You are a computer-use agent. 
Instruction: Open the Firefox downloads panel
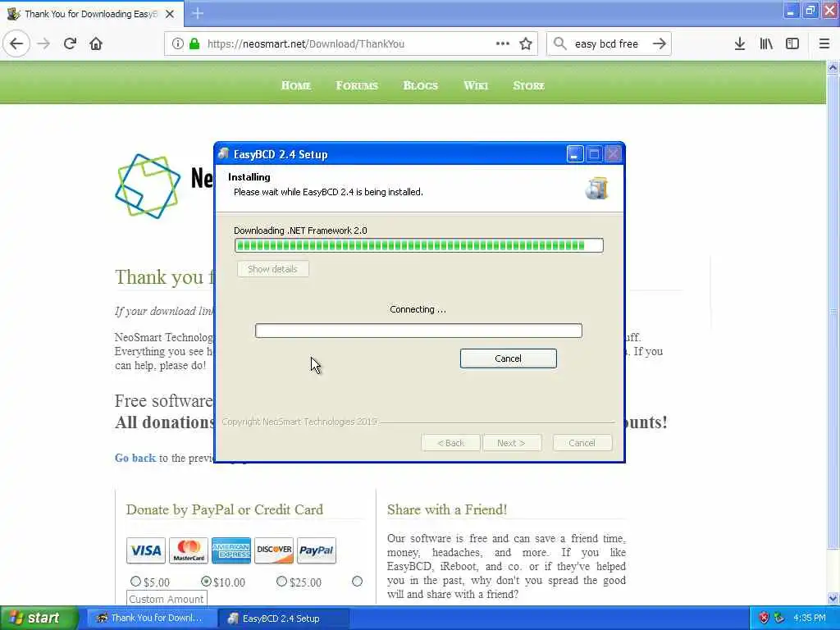pos(740,43)
